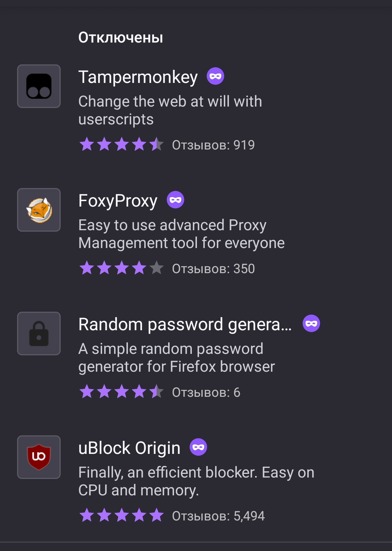Click Tampermonkey's star rating
Image resolution: width=392 pixels, height=551 pixels.
pos(121,145)
